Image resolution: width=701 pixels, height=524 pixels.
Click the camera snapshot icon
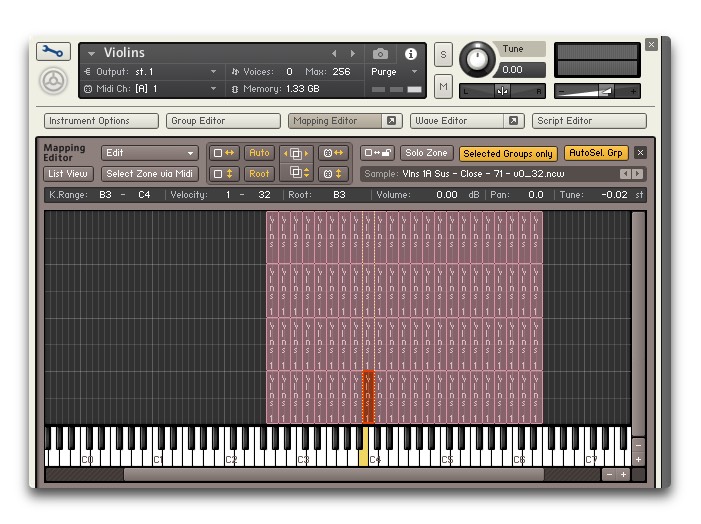380,54
